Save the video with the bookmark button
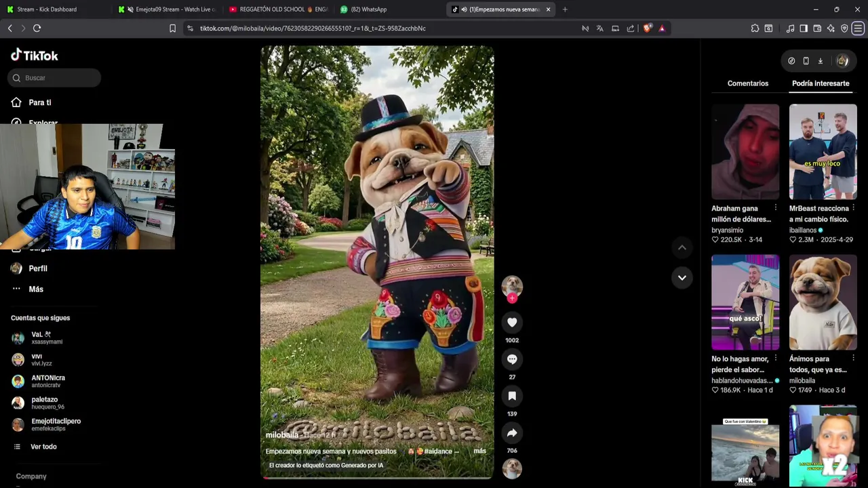The image size is (868, 488). (512, 396)
